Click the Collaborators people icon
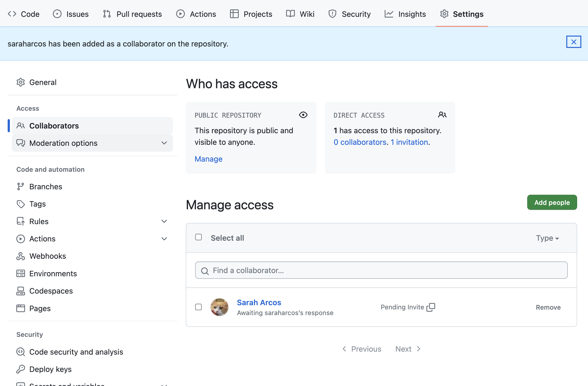Screen dimensions: 588x386 coord(21,126)
